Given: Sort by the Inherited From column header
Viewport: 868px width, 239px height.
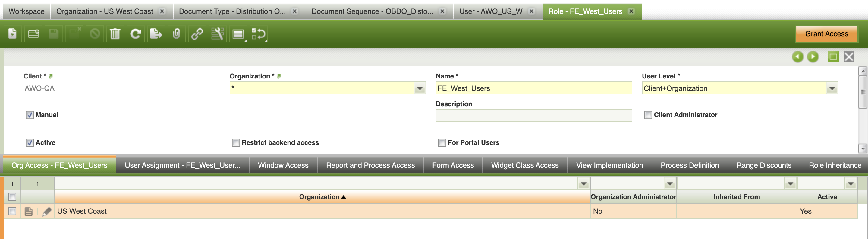Looking at the screenshot, I should click(737, 197).
